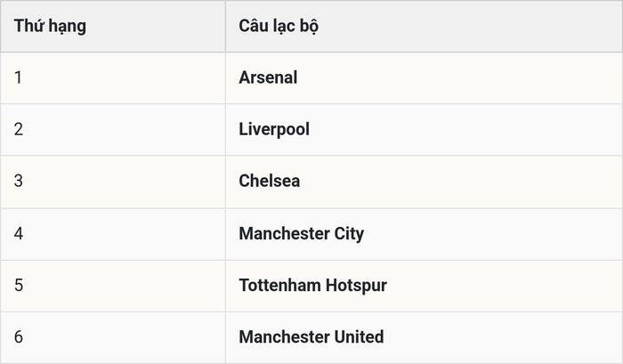This screenshot has width=623, height=364.
Task: Click the Chelsea club cell
Action: (424, 182)
